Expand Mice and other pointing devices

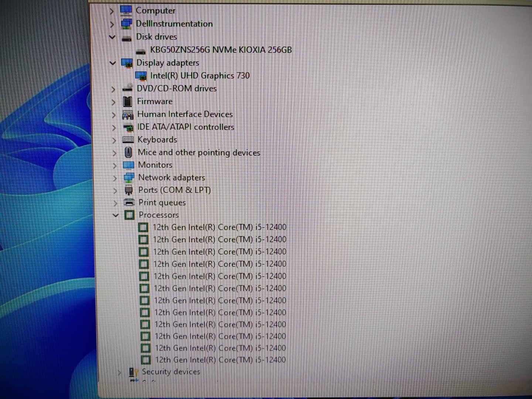point(115,153)
